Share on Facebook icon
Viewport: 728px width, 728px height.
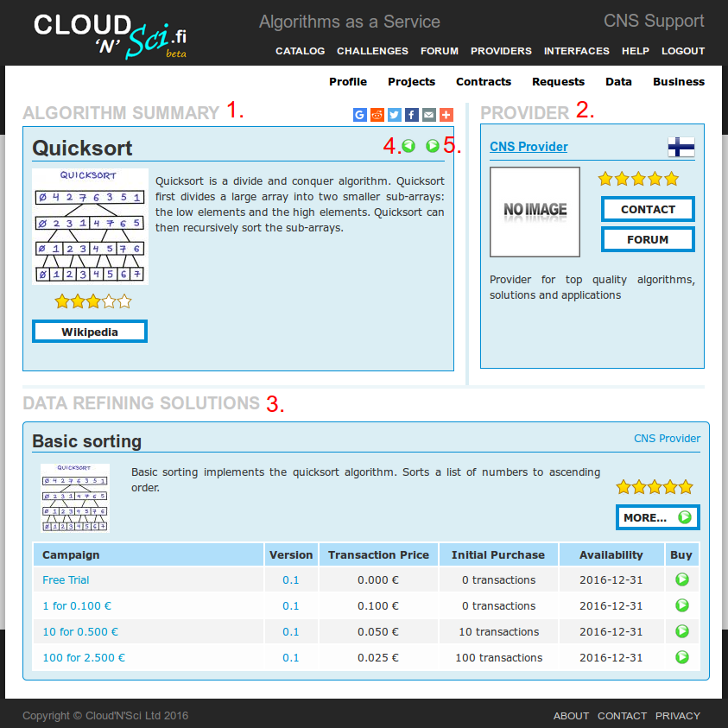411,114
